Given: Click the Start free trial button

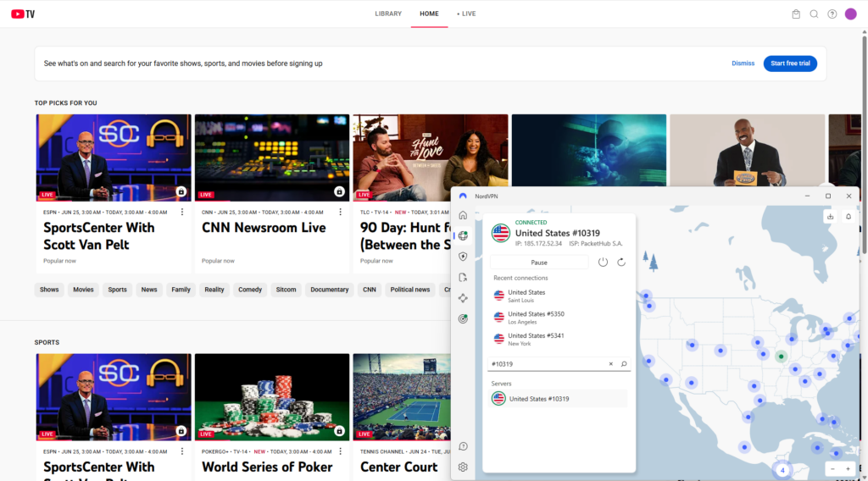Looking at the screenshot, I should 790,63.
